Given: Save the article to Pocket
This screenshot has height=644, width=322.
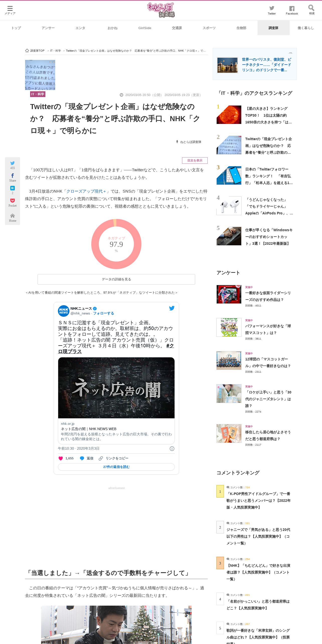Looking at the screenshot, I should [x=13, y=203].
